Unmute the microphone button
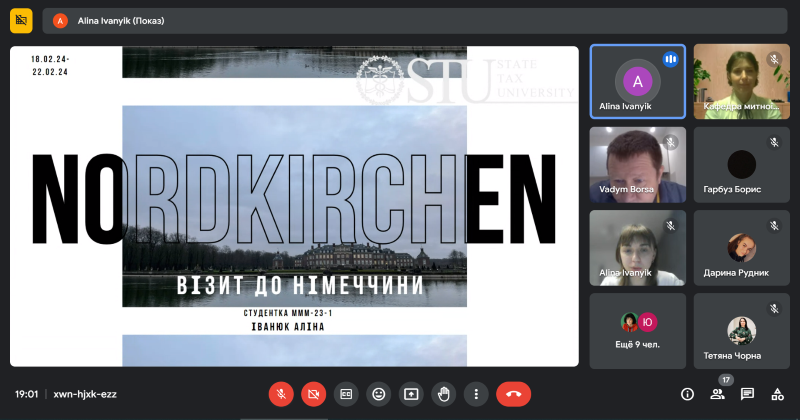The width and height of the screenshot is (800, 420). tap(281, 394)
